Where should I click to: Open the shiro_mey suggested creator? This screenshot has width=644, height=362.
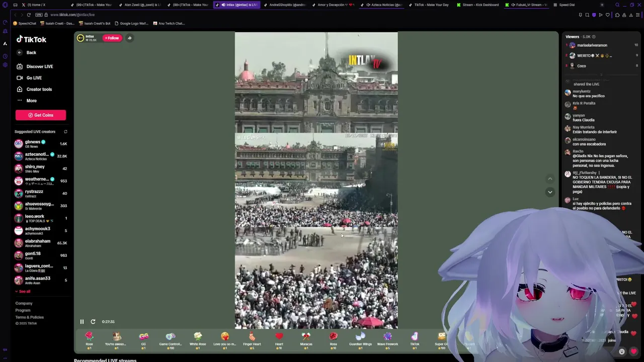point(41,168)
